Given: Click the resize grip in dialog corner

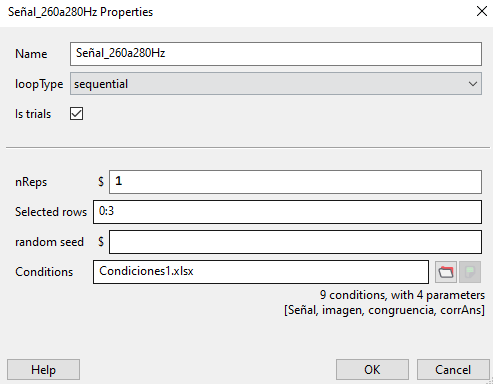Looking at the screenshot, I should (x=489, y=381).
